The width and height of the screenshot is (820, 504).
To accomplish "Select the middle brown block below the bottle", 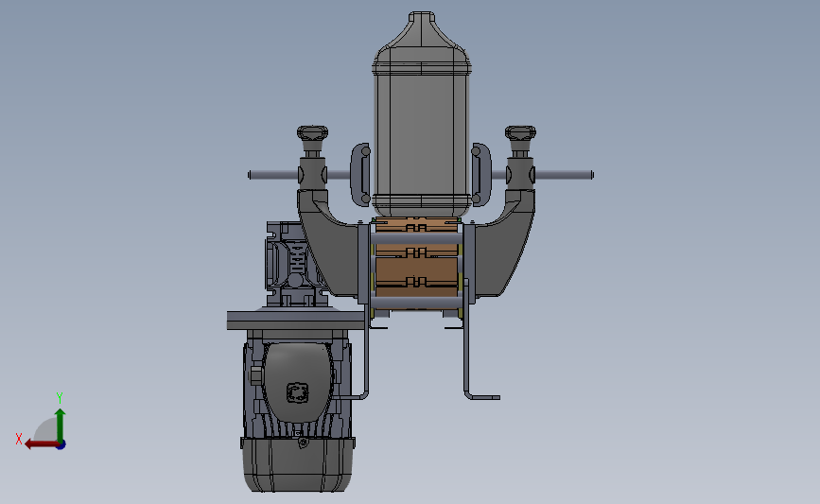I will click(417, 269).
